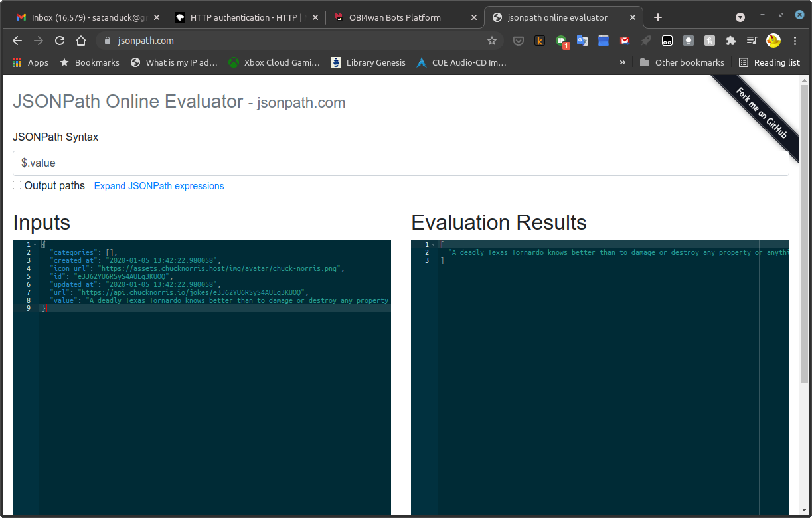812x518 pixels.
Task: View site info via the padlock icon
Action: [x=108, y=41]
